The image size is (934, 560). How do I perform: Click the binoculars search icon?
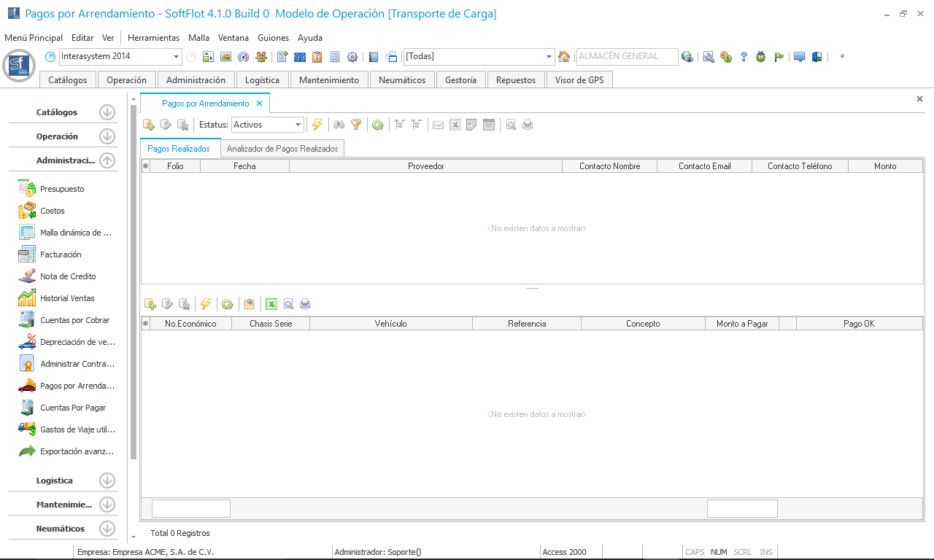pyautogui.click(x=339, y=125)
